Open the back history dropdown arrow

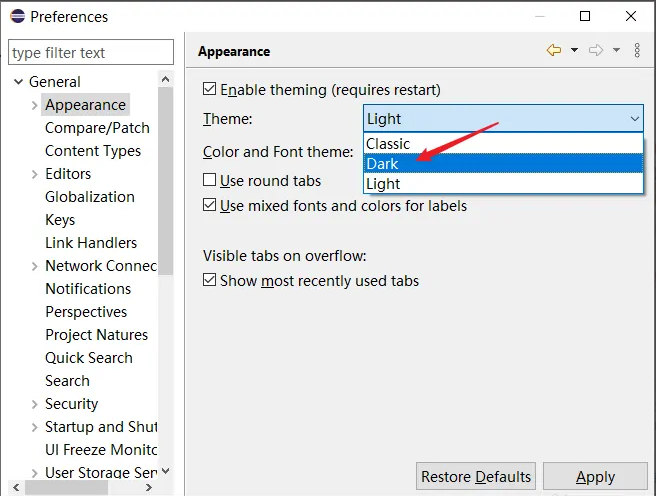pyautogui.click(x=574, y=51)
